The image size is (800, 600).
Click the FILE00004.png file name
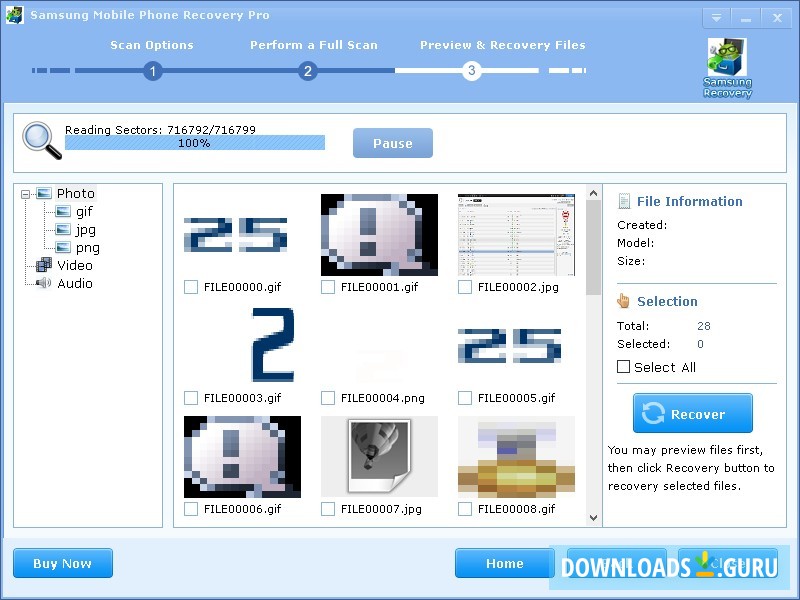coord(383,398)
